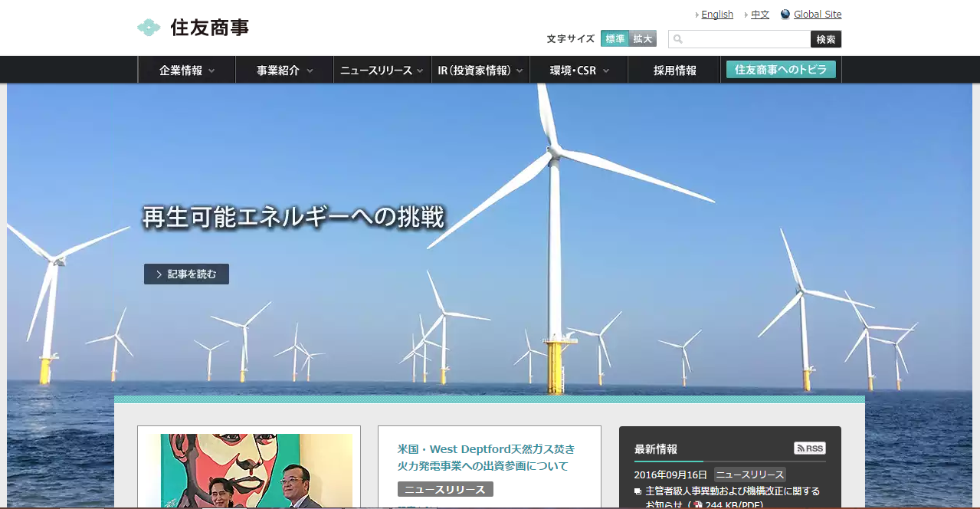This screenshot has height=509, width=980.
Task: Expand 事業紹介 dropdown chevron
Action: click(x=310, y=71)
